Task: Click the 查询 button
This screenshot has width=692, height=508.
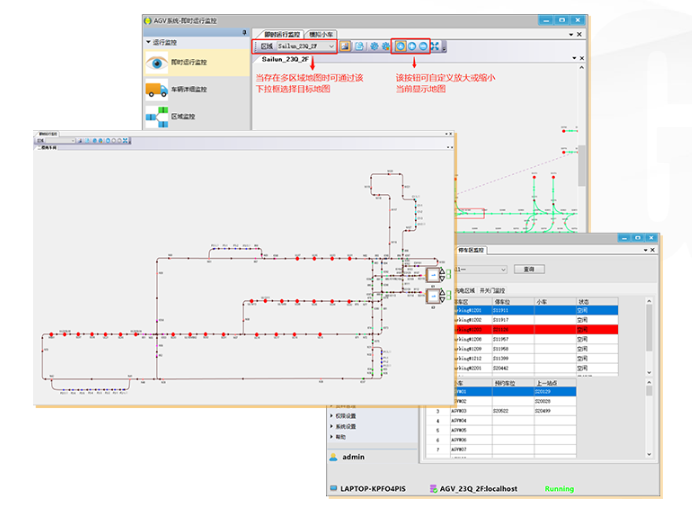Action: (x=528, y=268)
